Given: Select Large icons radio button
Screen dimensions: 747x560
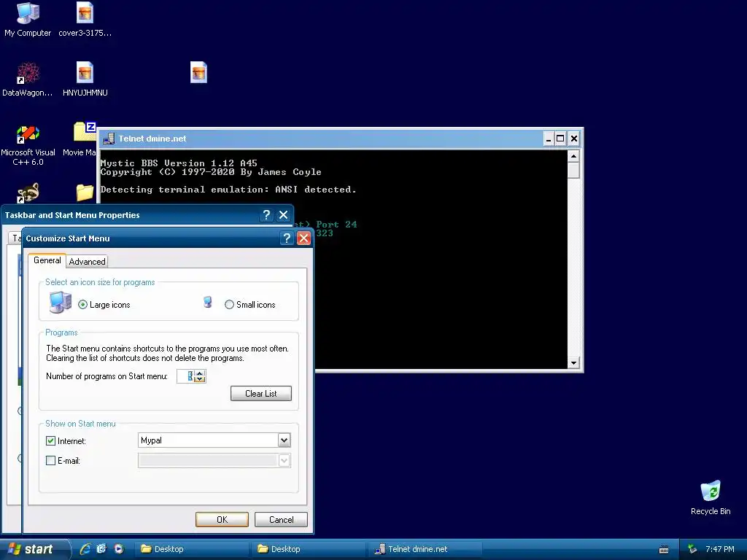Looking at the screenshot, I should 83,305.
